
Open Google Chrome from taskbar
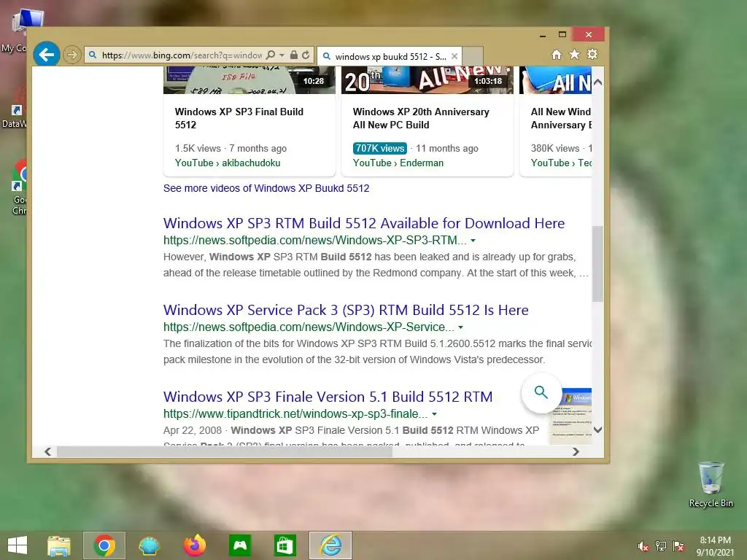pos(104,545)
